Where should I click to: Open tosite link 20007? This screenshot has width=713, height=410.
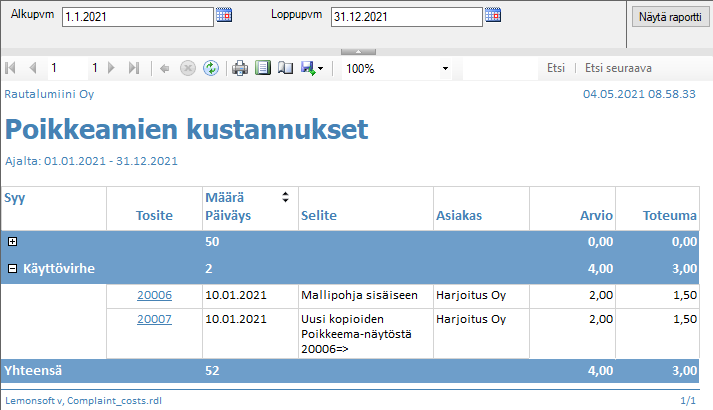154,319
